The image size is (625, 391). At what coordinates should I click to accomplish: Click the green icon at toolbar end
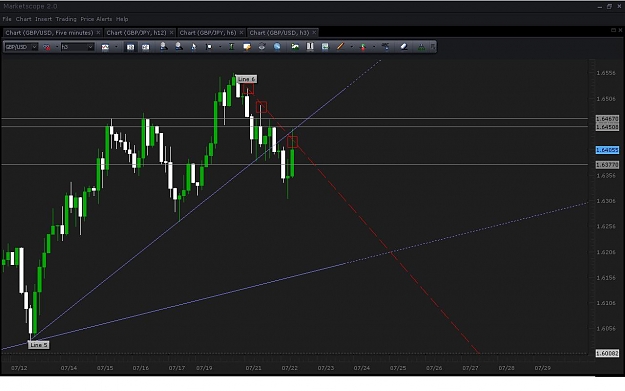[421, 47]
